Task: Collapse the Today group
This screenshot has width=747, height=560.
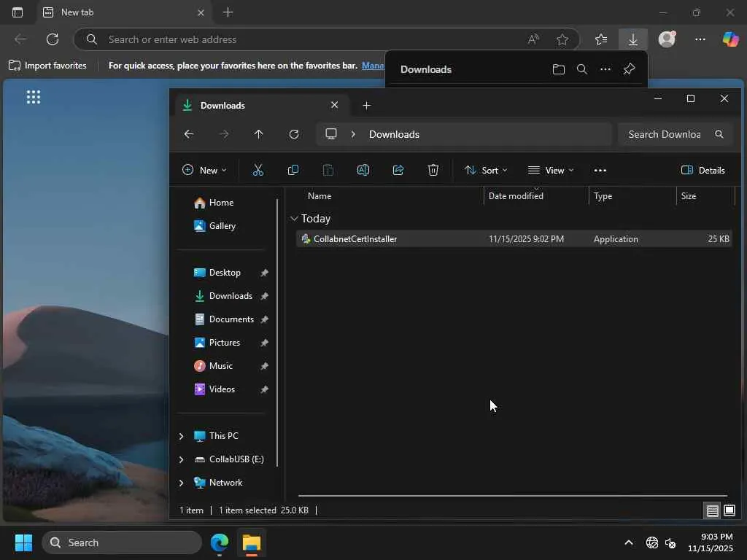Action: pos(294,219)
